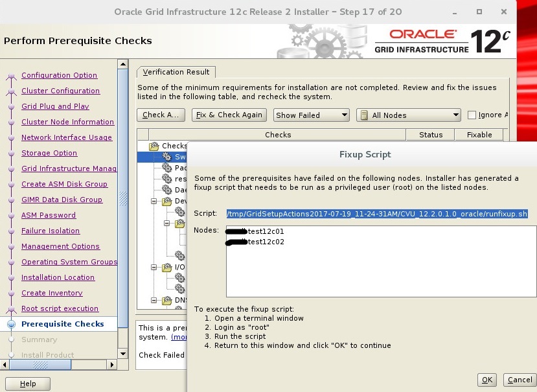Screen dimensions: 537x392
Task: Open the ASM Password step
Action: 49,215
